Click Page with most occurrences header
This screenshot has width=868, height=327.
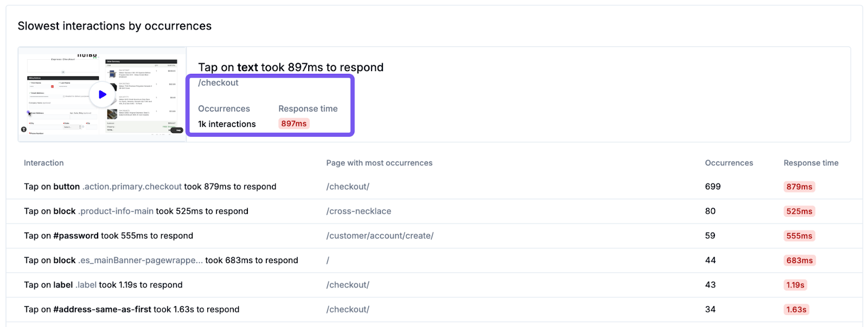tap(379, 163)
